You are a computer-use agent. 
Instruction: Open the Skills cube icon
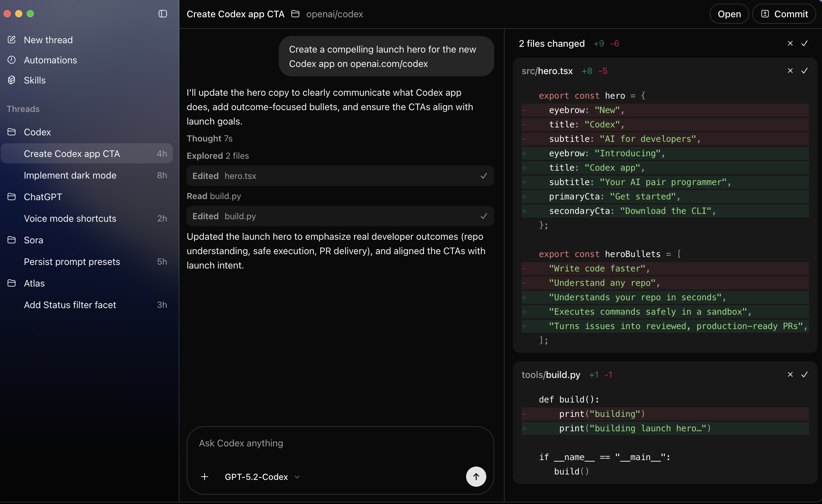[12, 80]
